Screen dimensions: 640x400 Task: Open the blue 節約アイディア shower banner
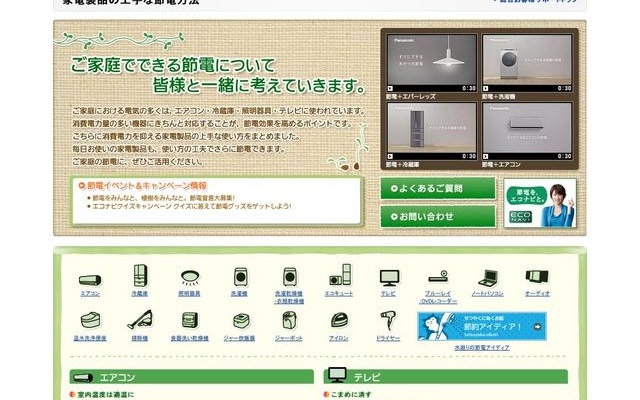482,326
